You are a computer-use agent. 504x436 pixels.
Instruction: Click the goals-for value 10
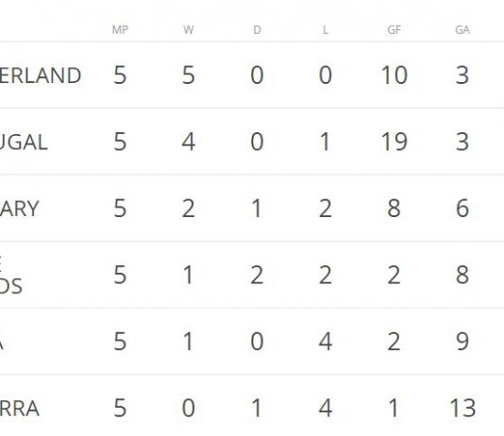pyautogui.click(x=395, y=75)
